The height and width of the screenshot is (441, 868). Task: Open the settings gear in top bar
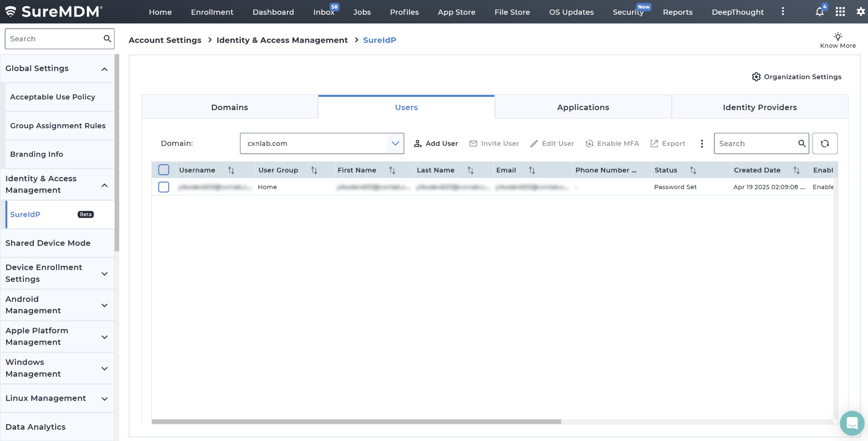coord(860,12)
